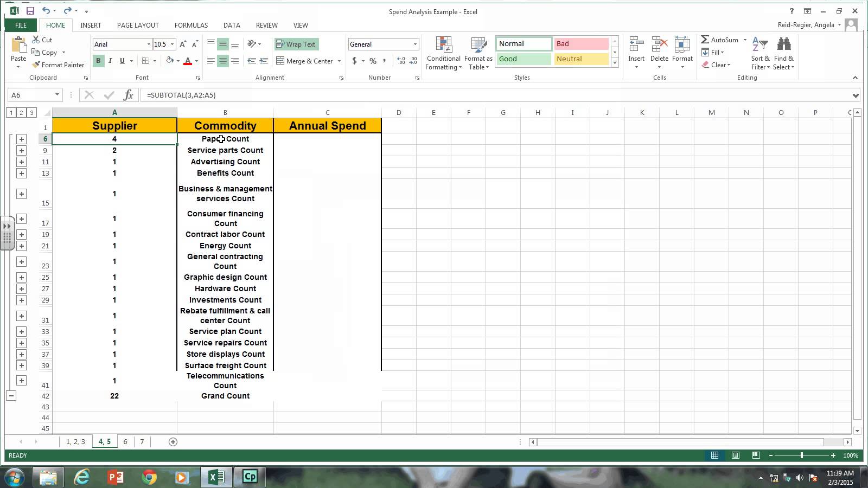
Task: Open Conditional Formatting menu
Action: tap(443, 54)
